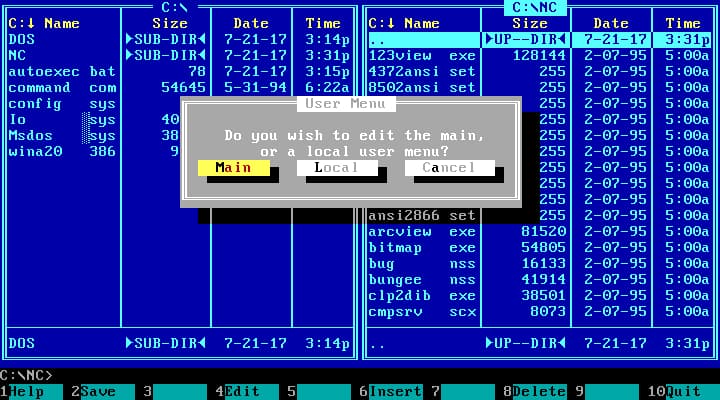Click size 81520 of arcview.exe
The image size is (720, 400).
(x=544, y=231)
